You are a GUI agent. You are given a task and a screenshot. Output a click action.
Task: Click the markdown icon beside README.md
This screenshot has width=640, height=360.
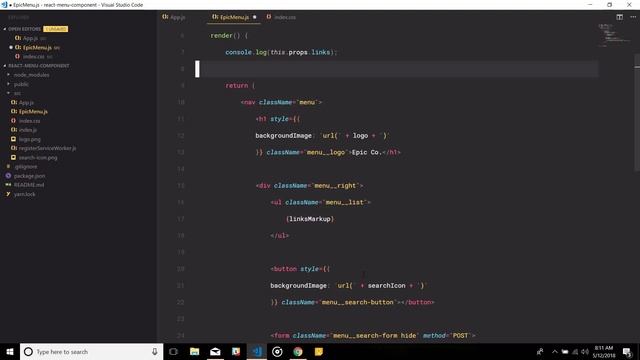(9, 185)
